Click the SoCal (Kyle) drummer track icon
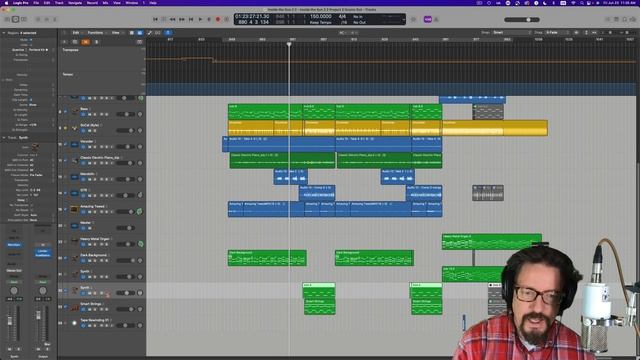Image resolution: width=640 pixels, height=360 pixels. pos(75,128)
